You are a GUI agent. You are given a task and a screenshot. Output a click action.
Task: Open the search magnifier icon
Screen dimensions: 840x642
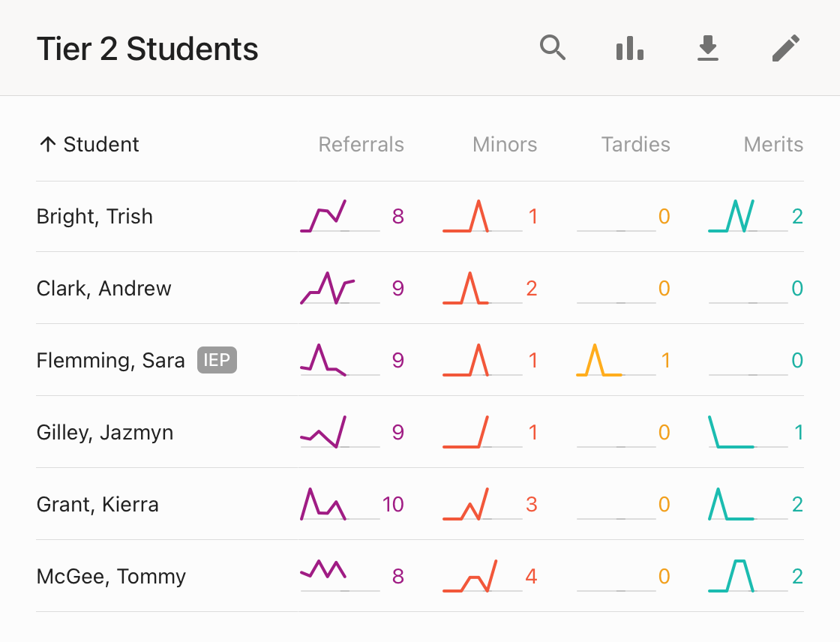point(552,49)
